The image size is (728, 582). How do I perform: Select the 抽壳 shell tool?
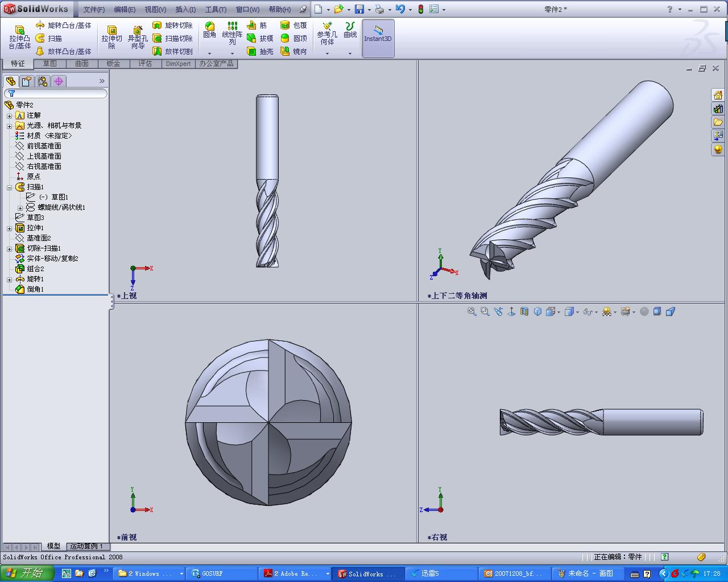coord(260,52)
